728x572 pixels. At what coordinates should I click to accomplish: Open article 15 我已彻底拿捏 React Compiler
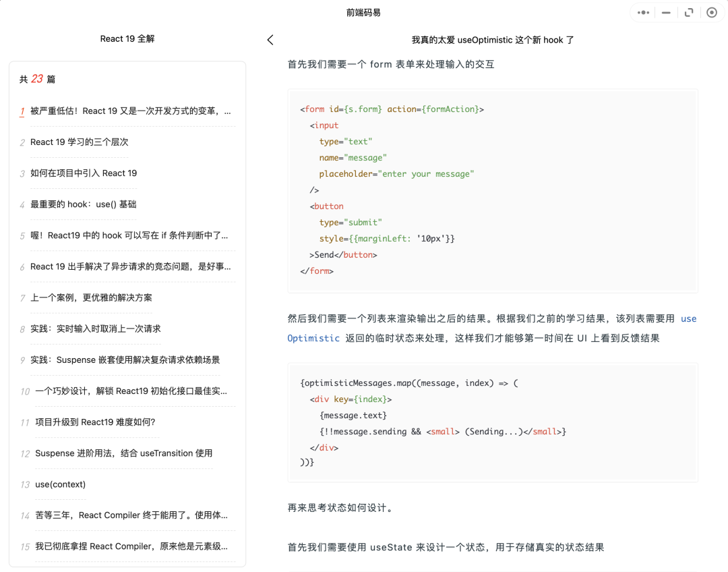(131, 546)
